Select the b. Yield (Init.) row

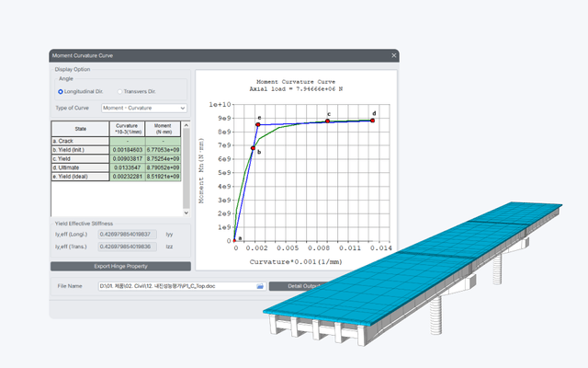pyautogui.click(x=117, y=150)
